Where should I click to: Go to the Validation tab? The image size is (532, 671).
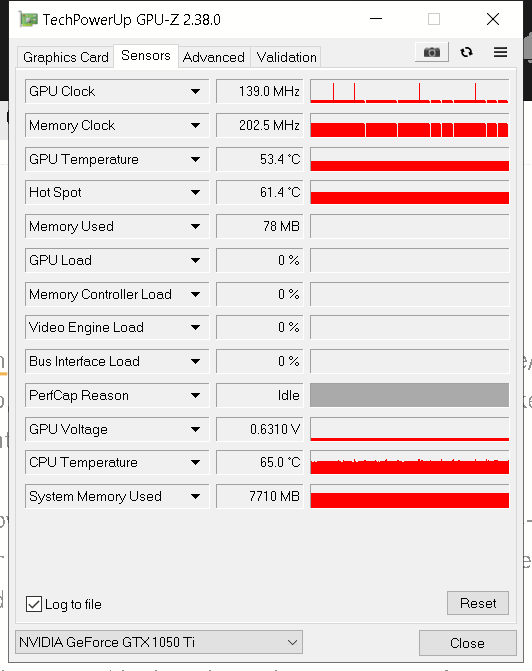coord(286,57)
